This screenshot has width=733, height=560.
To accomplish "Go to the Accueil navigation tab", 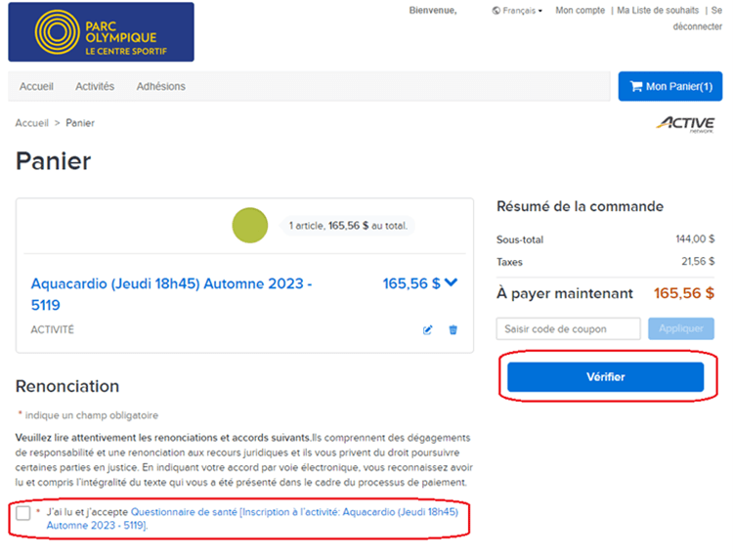I will (37, 86).
